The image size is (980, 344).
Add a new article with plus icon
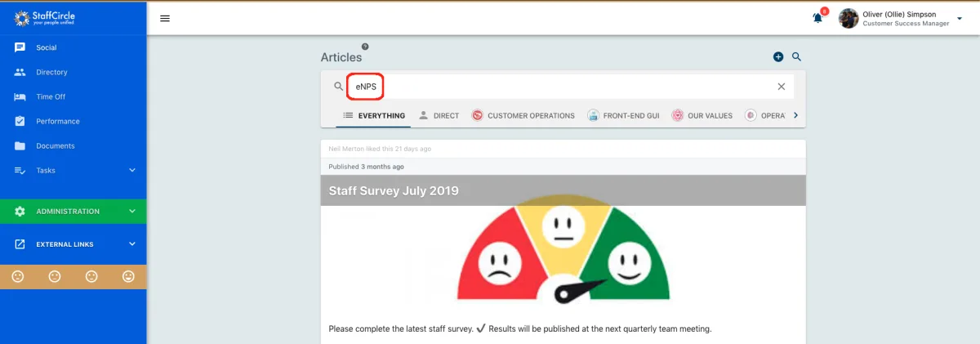click(778, 56)
